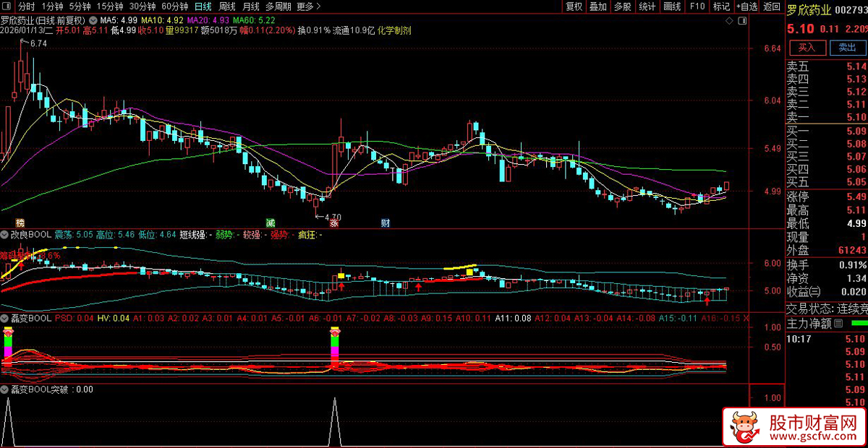Click the 榜 marker on the chart
The height and width of the screenshot is (448, 868).
[20, 222]
